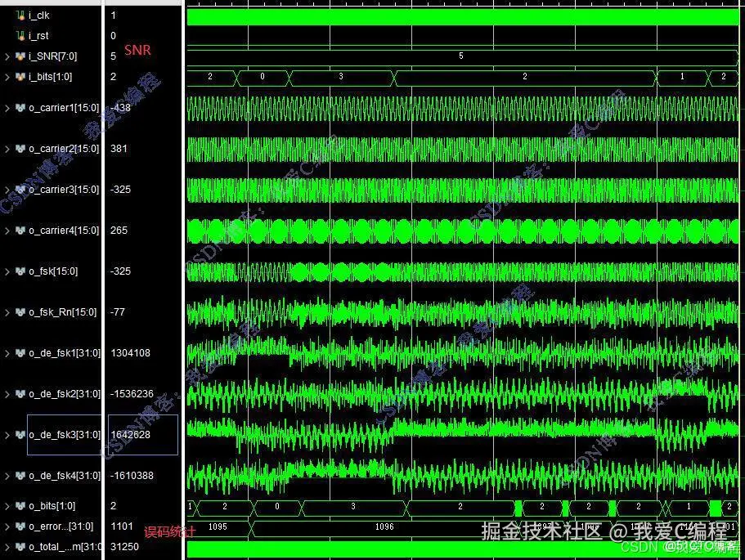The image size is (745, 560).
Task: Click the i_rst signal icon
Action: (x=20, y=36)
